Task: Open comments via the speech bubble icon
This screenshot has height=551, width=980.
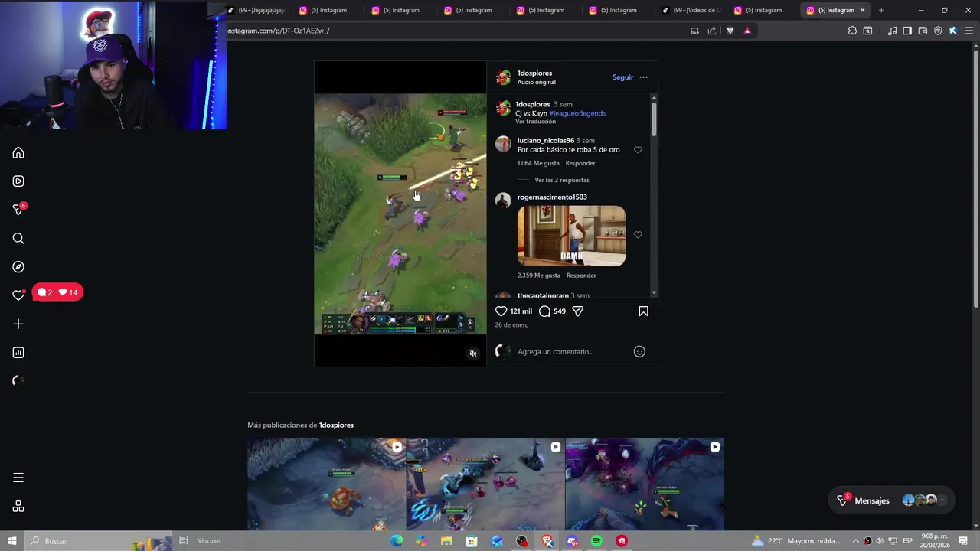Action: point(544,311)
